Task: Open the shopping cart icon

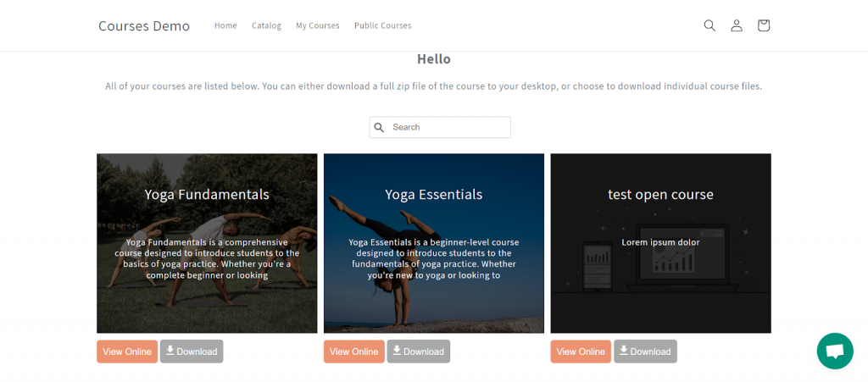Action: pyautogui.click(x=764, y=25)
